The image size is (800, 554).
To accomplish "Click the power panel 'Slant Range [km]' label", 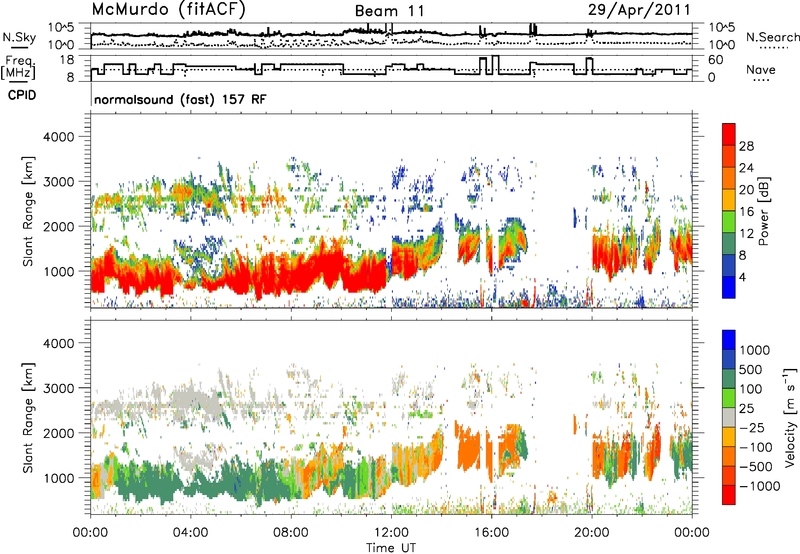I will tap(28, 211).
